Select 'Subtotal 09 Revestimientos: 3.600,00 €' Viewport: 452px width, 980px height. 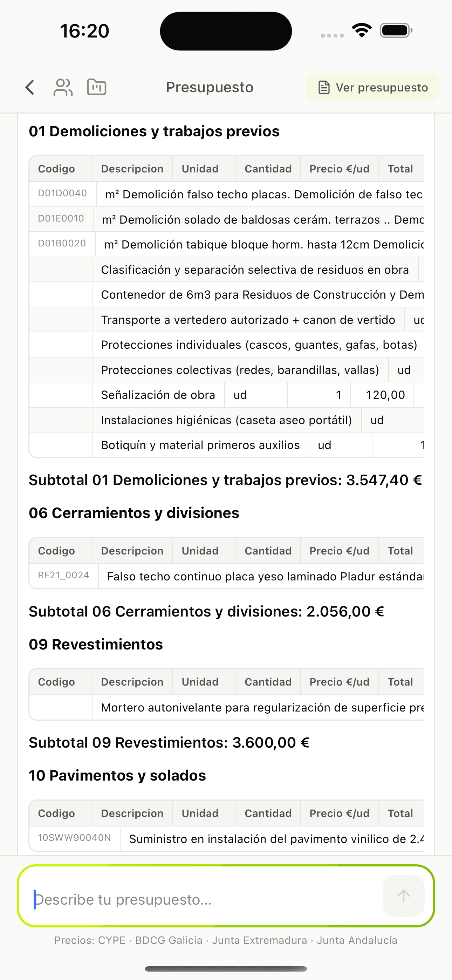[x=169, y=743]
